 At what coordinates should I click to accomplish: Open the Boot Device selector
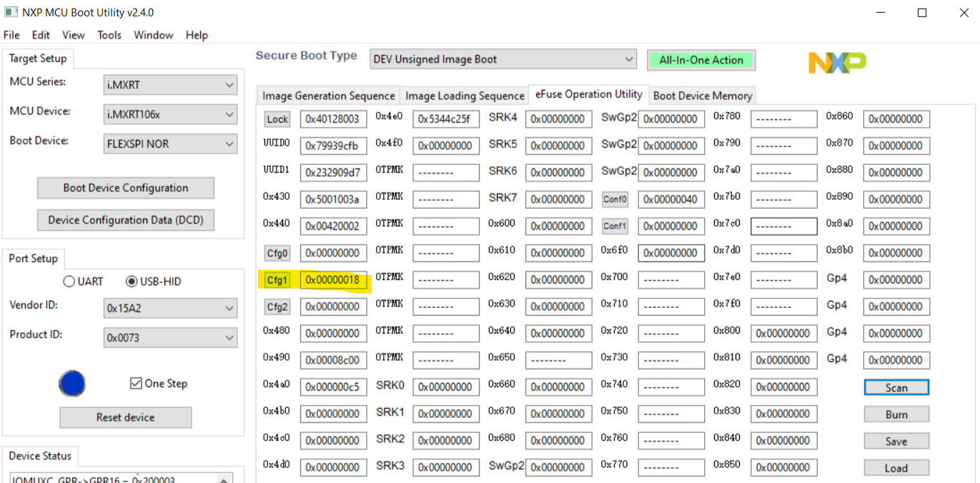(x=169, y=144)
